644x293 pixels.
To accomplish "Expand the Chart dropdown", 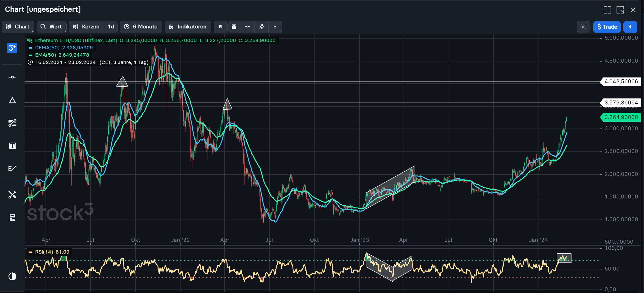I will pos(18,27).
